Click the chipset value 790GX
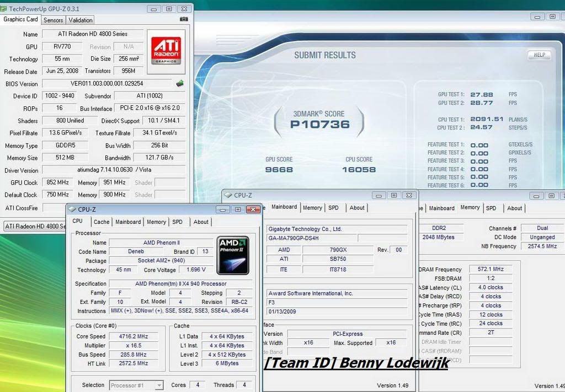 tap(338, 249)
